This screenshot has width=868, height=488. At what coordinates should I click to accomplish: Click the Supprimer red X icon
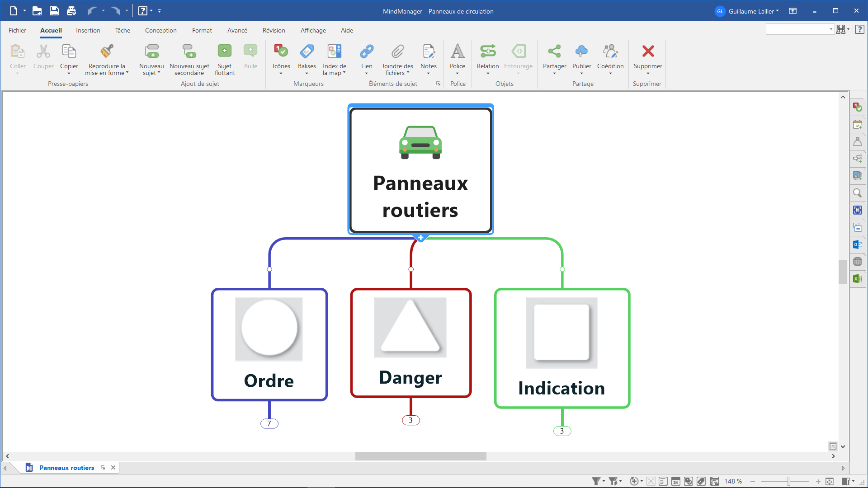click(x=648, y=52)
